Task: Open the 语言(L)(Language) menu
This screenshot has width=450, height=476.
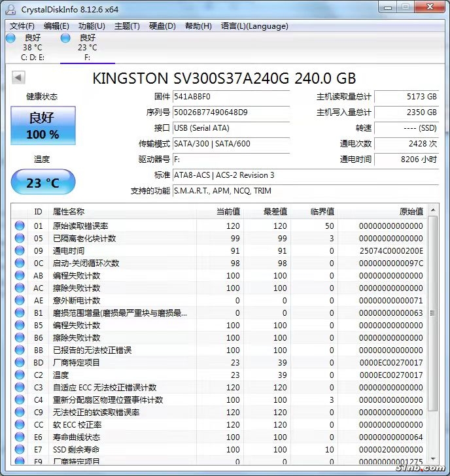Action: (x=254, y=26)
